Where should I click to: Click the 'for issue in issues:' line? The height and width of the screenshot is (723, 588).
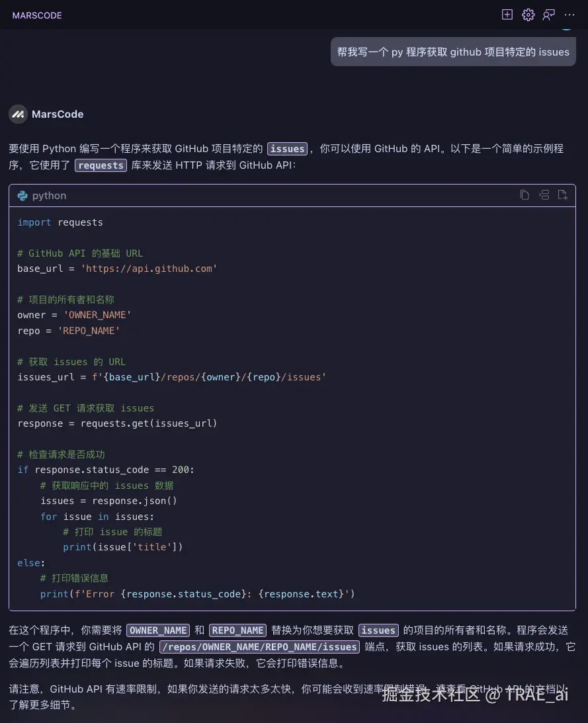(x=97, y=517)
